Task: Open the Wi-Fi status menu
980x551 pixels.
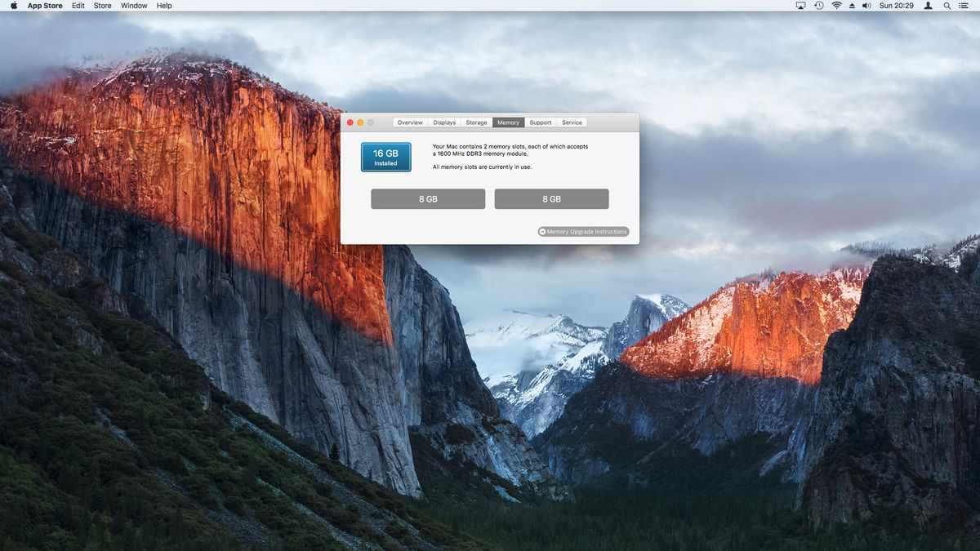Action: (x=836, y=6)
